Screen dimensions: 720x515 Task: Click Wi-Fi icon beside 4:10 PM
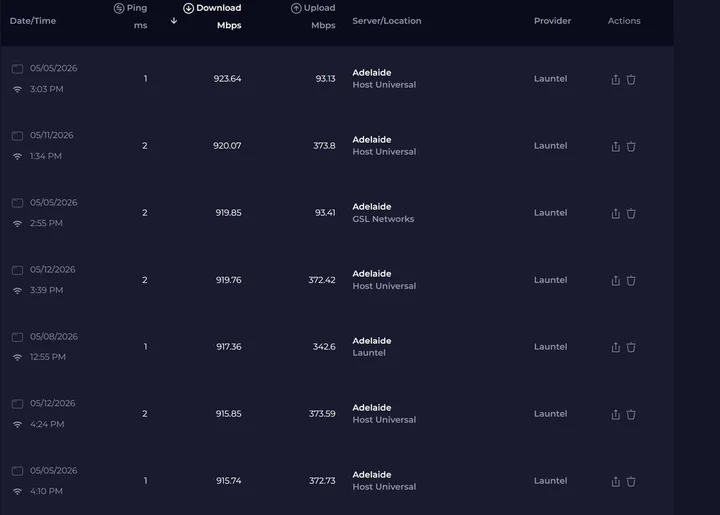tap(17, 492)
